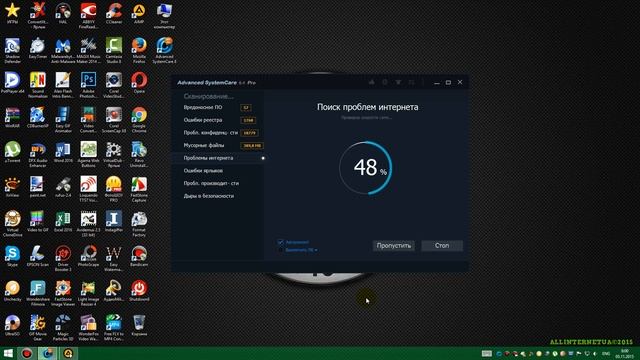Select Пробл. конфиденц-сти scan item
The image size is (640, 360).
coord(211,133)
